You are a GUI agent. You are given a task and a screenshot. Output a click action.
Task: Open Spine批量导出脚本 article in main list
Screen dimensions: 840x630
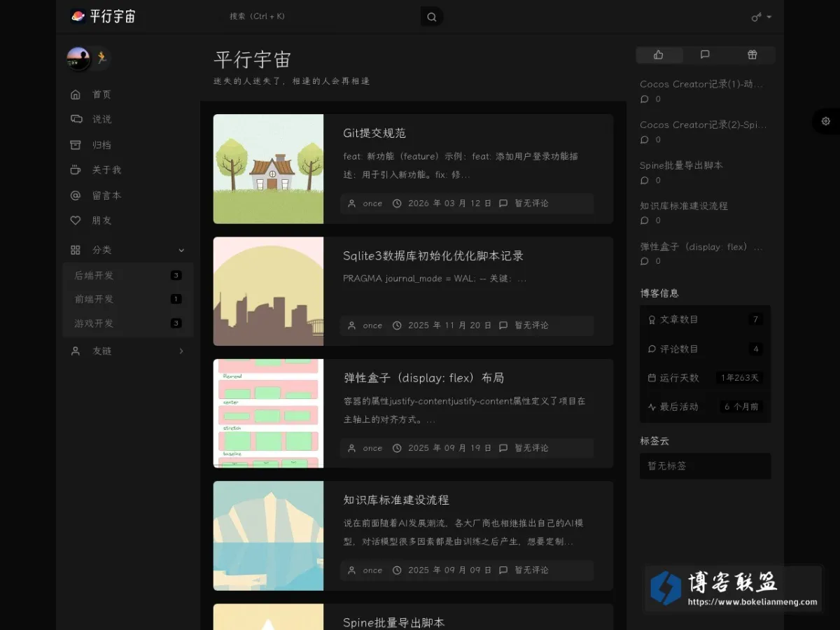393,623
